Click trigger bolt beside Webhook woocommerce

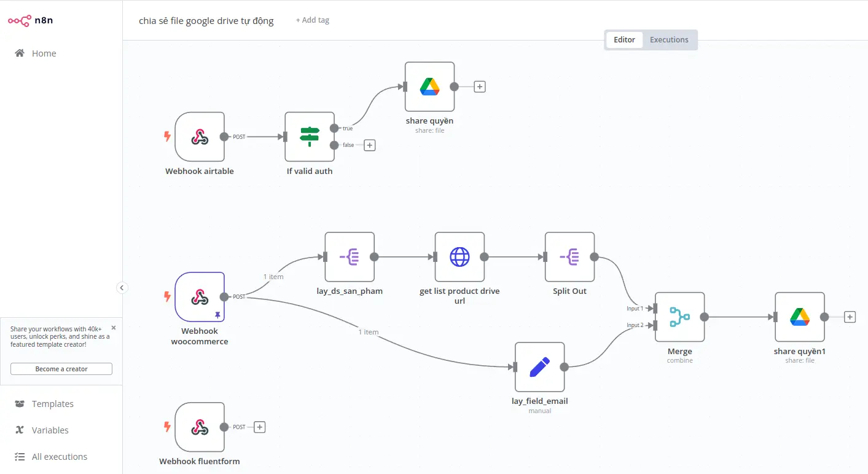coord(167,297)
